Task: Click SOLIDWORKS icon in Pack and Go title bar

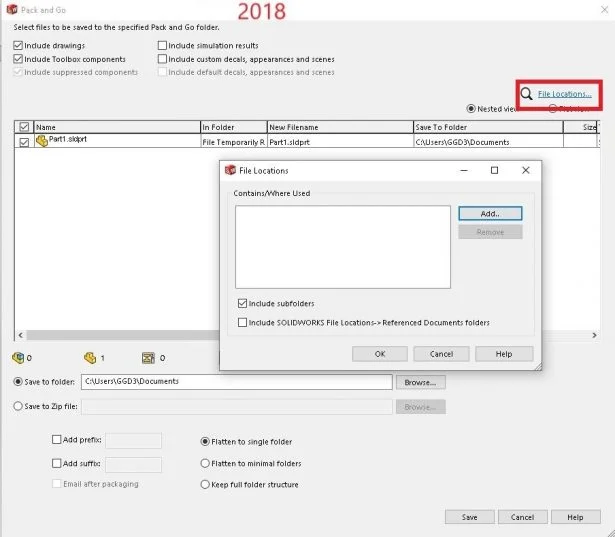Action: [x=12, y=9]
